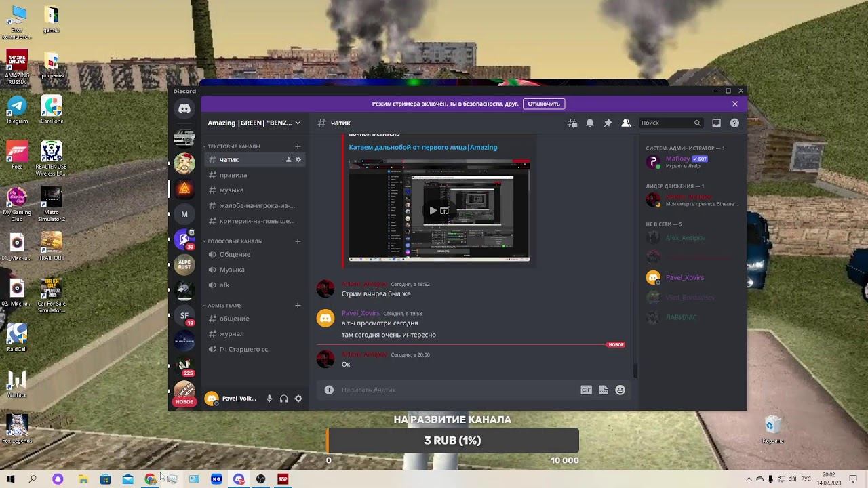Open the GIF picker
Viewport: 868px width, 488px height.
[x=586, y=390]
